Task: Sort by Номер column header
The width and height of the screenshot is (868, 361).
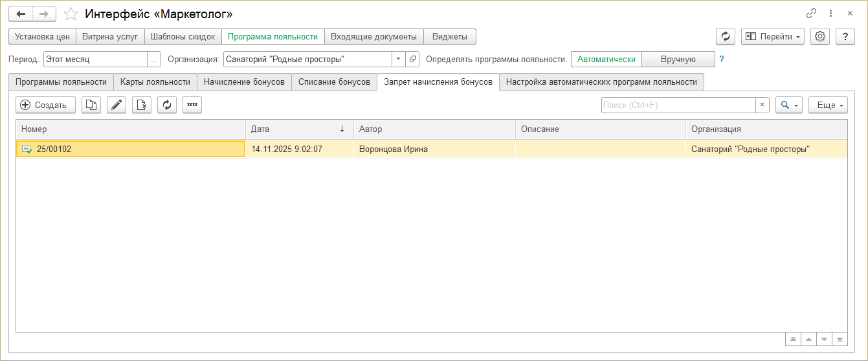Action: 131,129
